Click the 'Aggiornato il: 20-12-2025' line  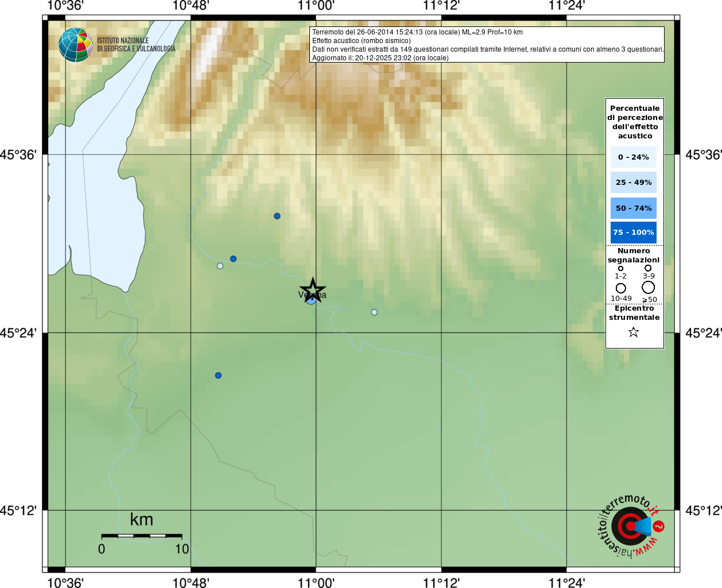point(381,58)
